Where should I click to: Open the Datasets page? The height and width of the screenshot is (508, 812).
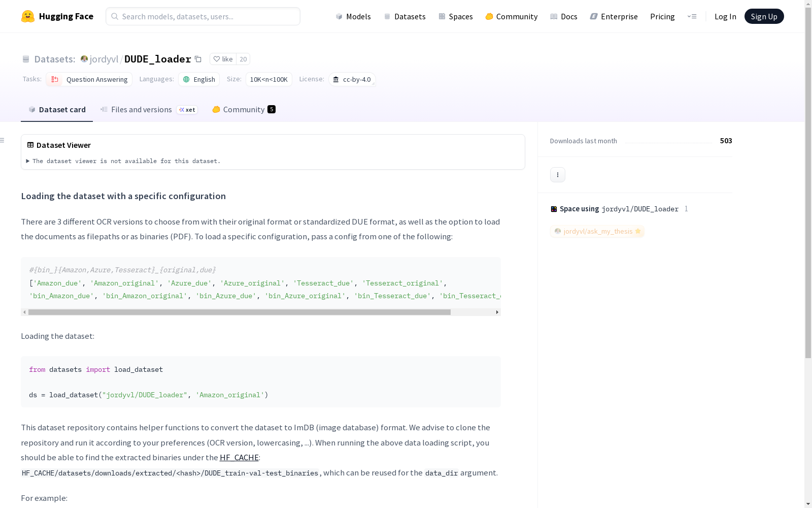[x=405, y=16]
